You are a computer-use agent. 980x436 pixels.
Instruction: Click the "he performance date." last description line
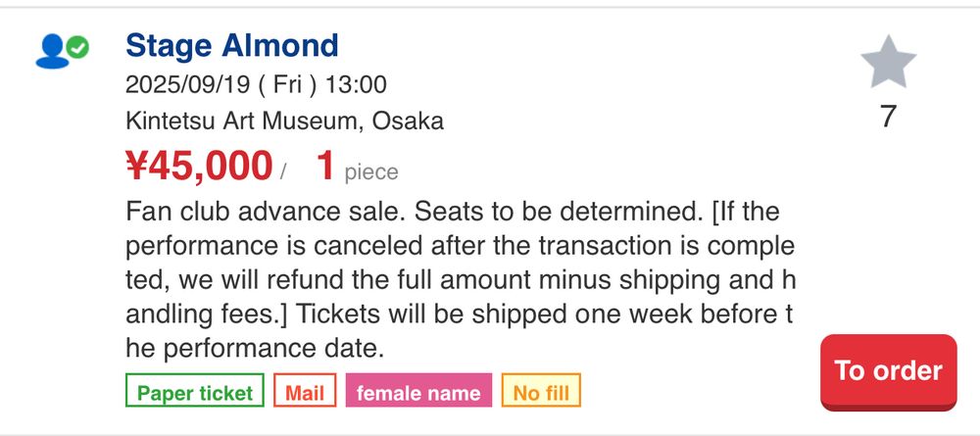click(255, 349)
